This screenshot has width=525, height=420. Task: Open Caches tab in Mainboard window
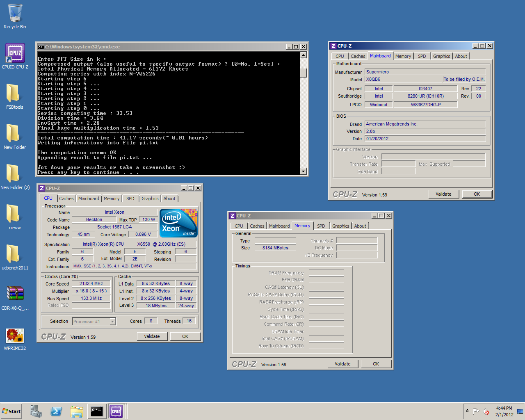click(358, 56)
